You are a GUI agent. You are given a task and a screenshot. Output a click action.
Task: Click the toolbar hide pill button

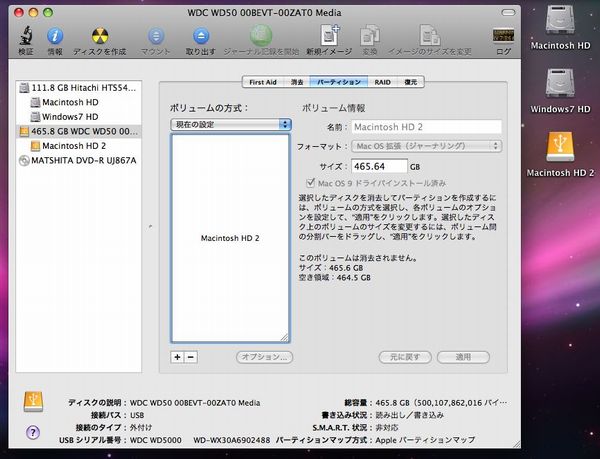click(x=508, y=13)
